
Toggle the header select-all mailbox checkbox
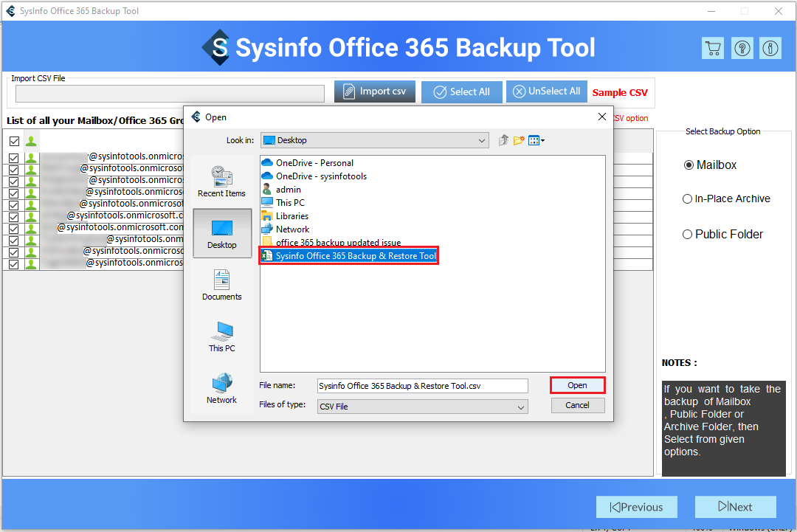14,141
